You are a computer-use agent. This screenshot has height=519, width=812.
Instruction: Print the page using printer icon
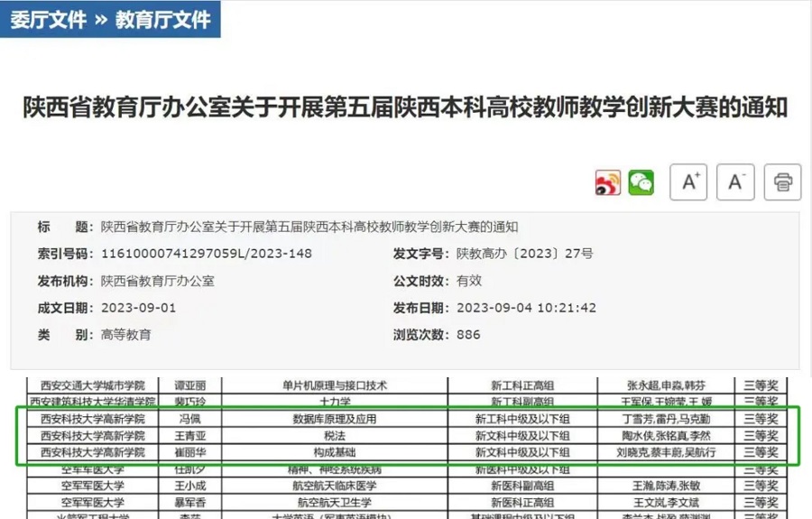782,182
